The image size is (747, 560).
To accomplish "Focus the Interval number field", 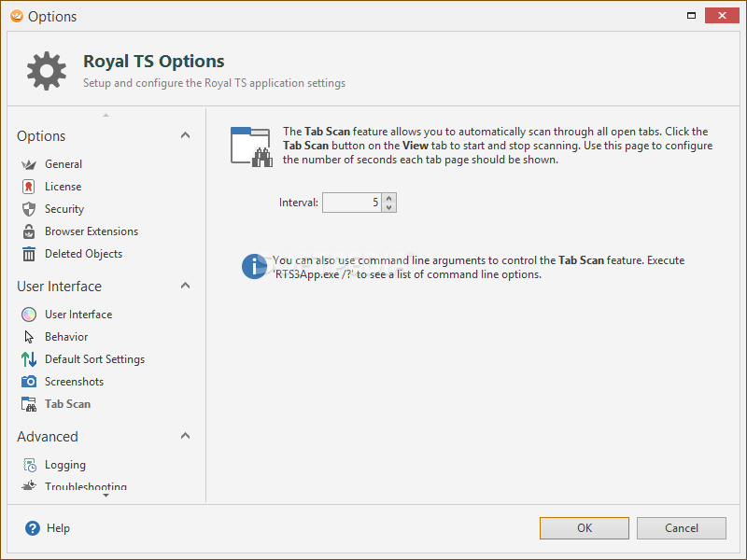I will (352, 203).
